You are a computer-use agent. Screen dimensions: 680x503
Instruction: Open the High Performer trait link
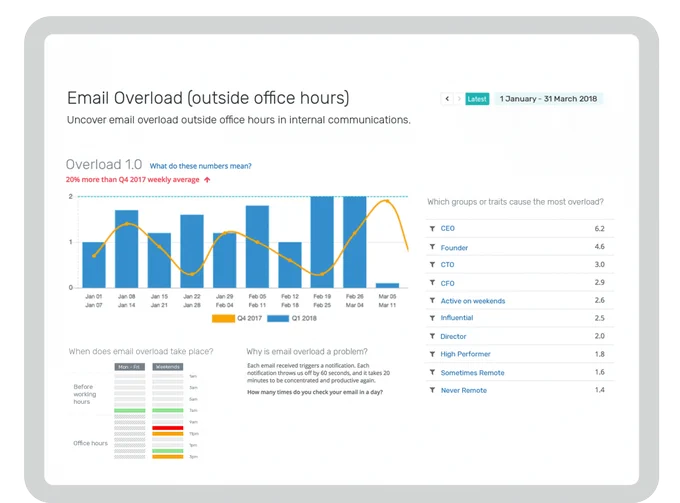(465, 354)
